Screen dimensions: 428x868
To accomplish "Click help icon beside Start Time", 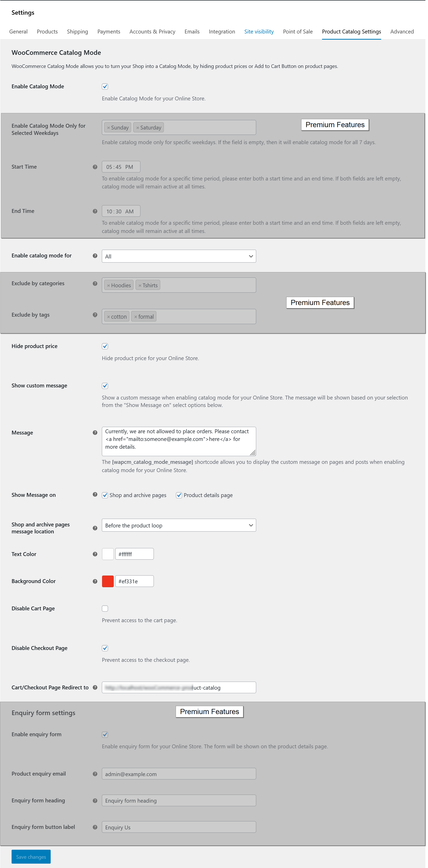I will [x=95, y=167].
